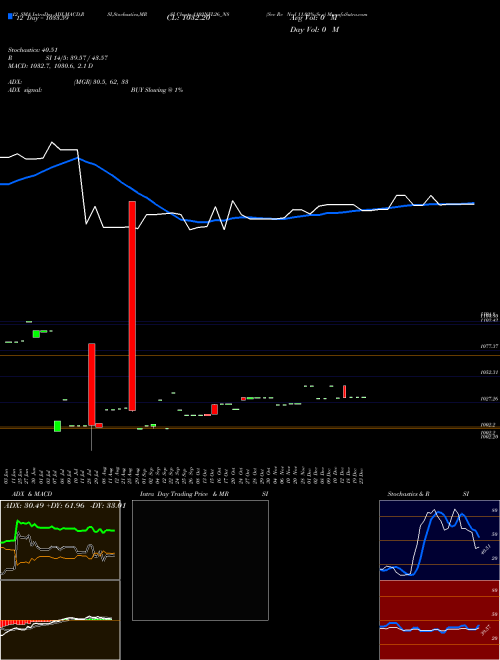Click the 49.51 stochastic value label
Image resolution: width=500 pixels, height=660 pixels.
pos(485,549)
